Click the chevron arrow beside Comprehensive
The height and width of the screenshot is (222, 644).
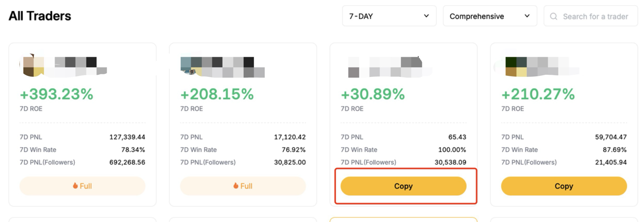pos(527,16)
